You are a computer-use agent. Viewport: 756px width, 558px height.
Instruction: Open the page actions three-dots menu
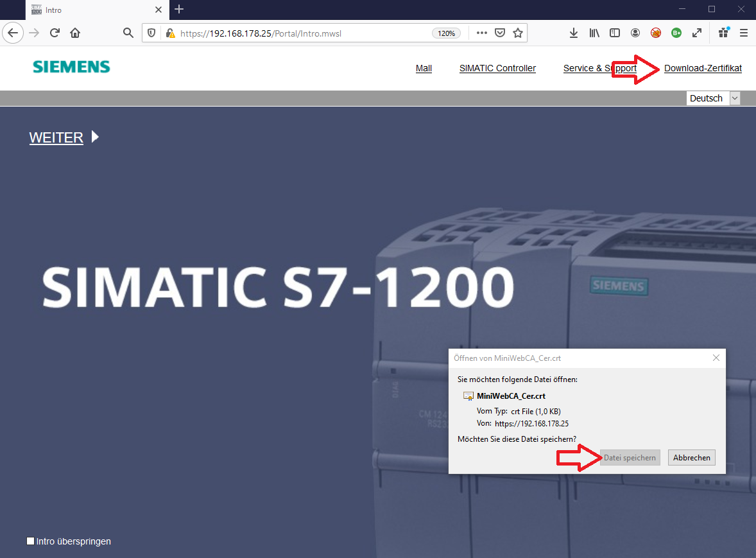(x=481, y=33)
